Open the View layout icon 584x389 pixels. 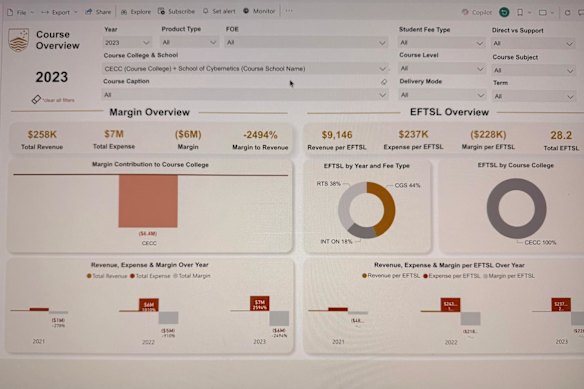pyautogui.click(x=543, y=13)
